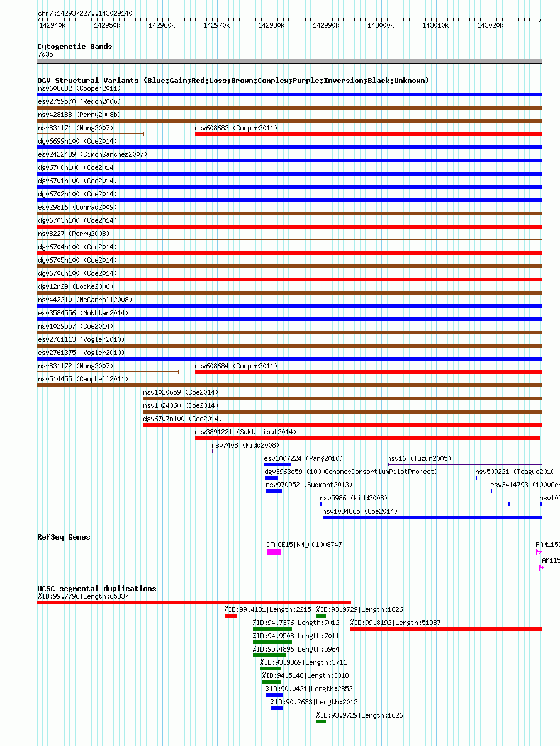Click nsv442210 (McCarroll2008) label
560x746 pixels.
(x=84, y=300)
